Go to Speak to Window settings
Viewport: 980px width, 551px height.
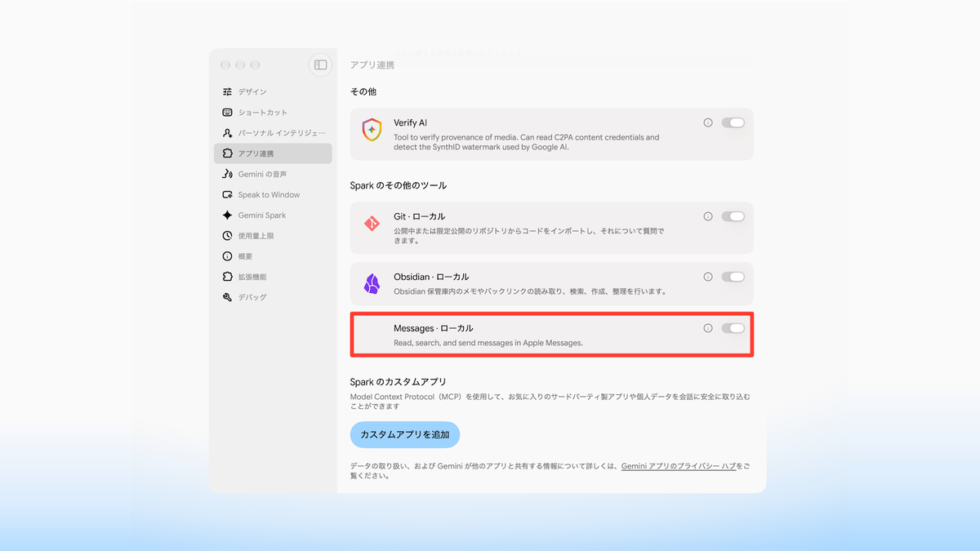tap(273, 194)
